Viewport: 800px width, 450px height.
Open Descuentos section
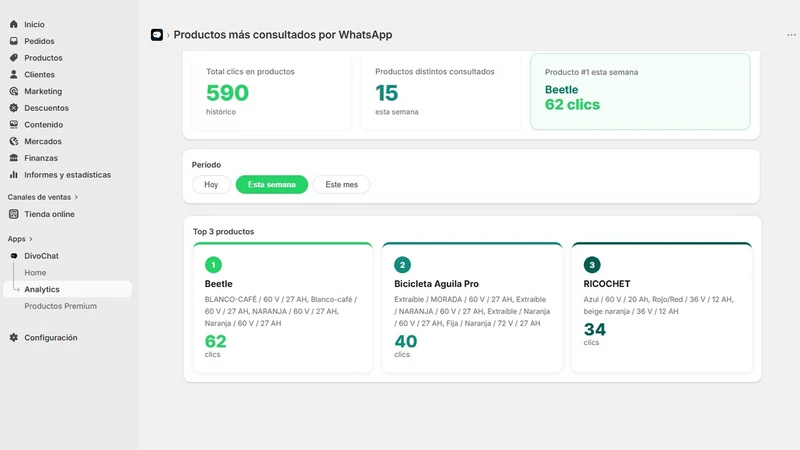46,108
